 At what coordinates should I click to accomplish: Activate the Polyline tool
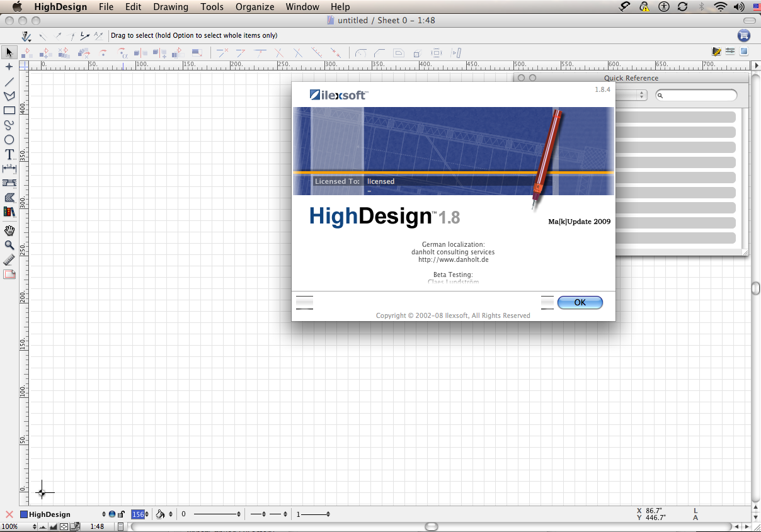pyautogui.click(x=9, y=96)
